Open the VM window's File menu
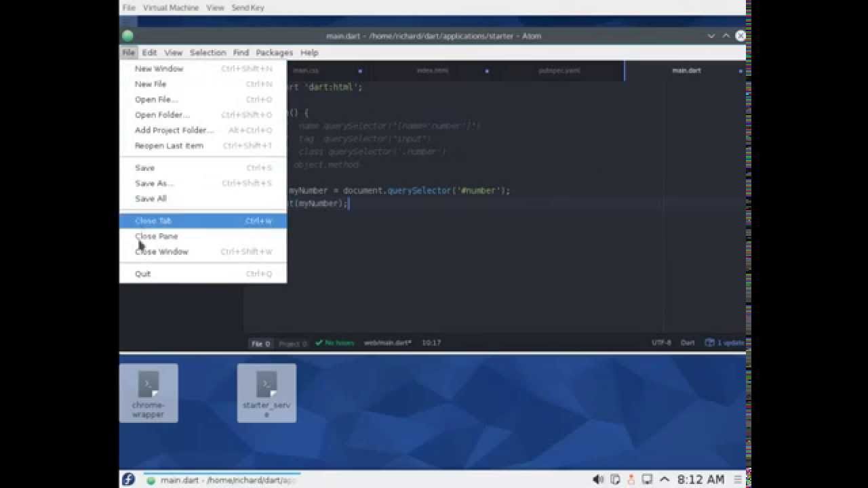Image resolution: width=868 pixels, height=488 pixels. [x=129, y=7]
